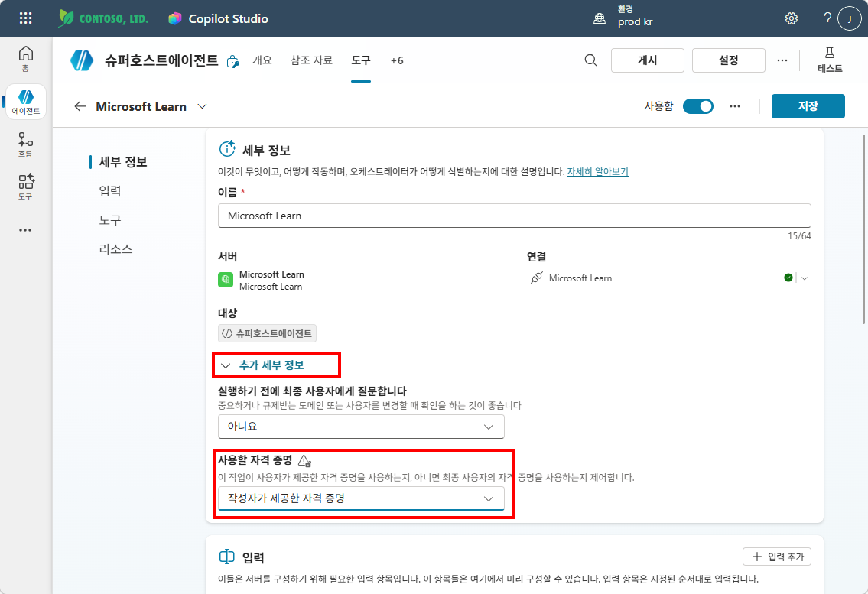Image resolution: width=868 pixels, height=594 pixels.
Task: Open the settings gear icon
Action: [791, 18]
